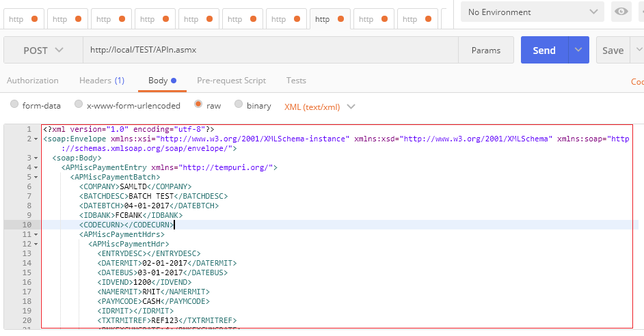
Task: Select the form-data radio button
Action: coord(14,104)
